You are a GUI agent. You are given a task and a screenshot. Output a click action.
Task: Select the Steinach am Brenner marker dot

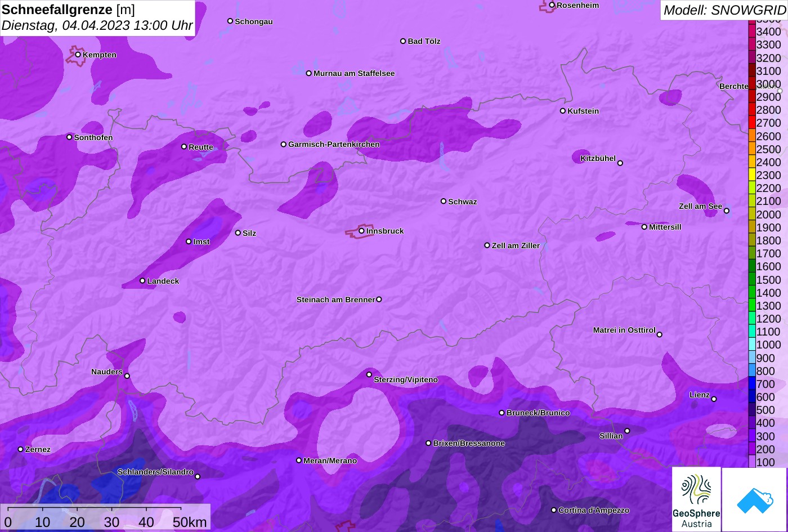[379, 299]
